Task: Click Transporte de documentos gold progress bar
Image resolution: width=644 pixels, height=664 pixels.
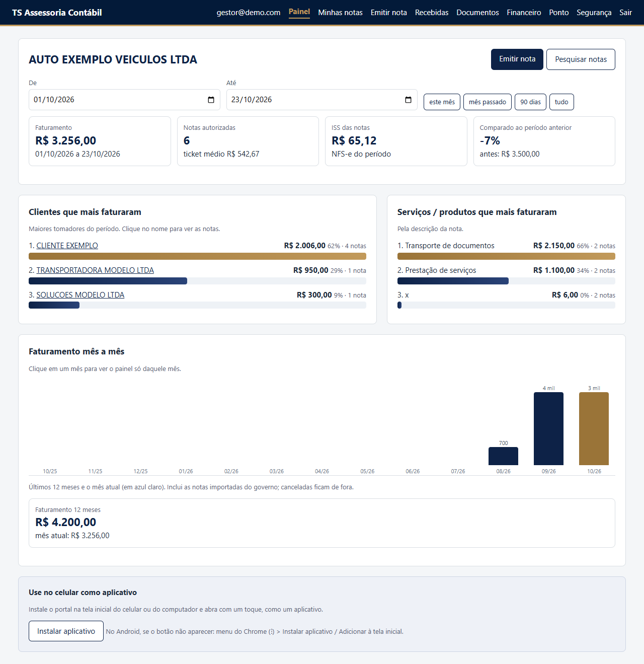Action: coord(506,256)
